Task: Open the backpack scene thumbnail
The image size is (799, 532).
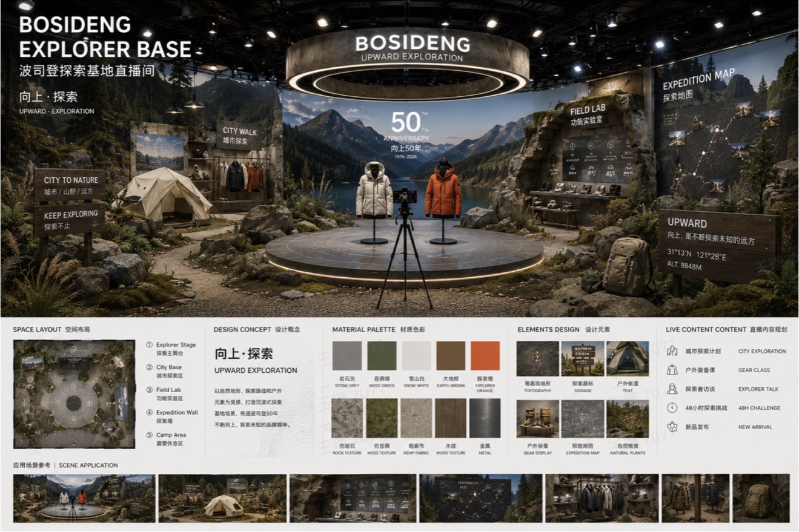Action: point(761,498)
